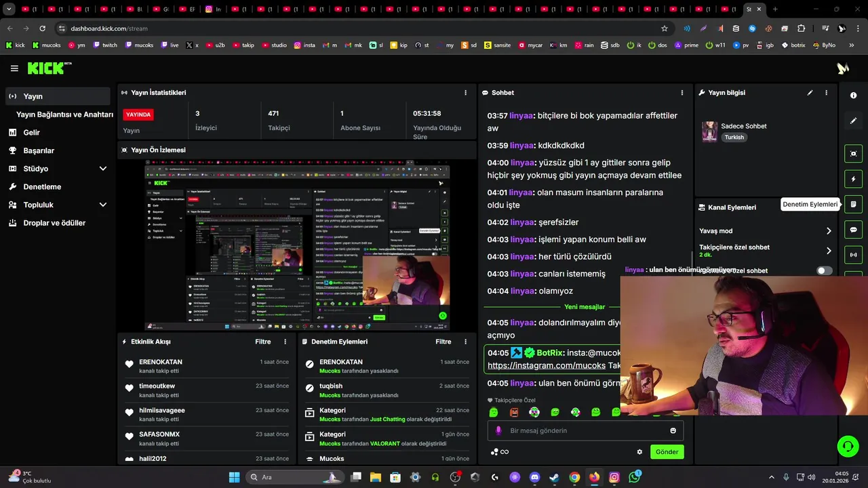Viewport: 868px width, 488px height.
Task: Open browser extensions puzzle icon
Action: tap(801, 28)
